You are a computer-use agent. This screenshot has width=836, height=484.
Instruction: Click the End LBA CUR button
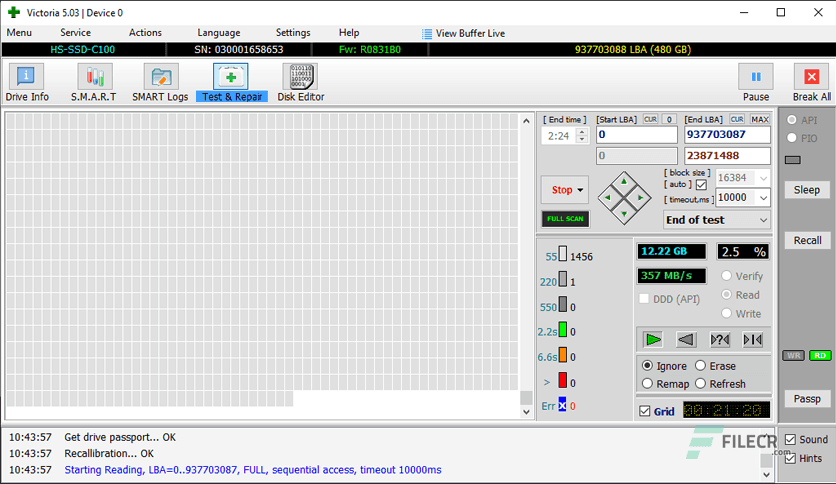point(737,119)
